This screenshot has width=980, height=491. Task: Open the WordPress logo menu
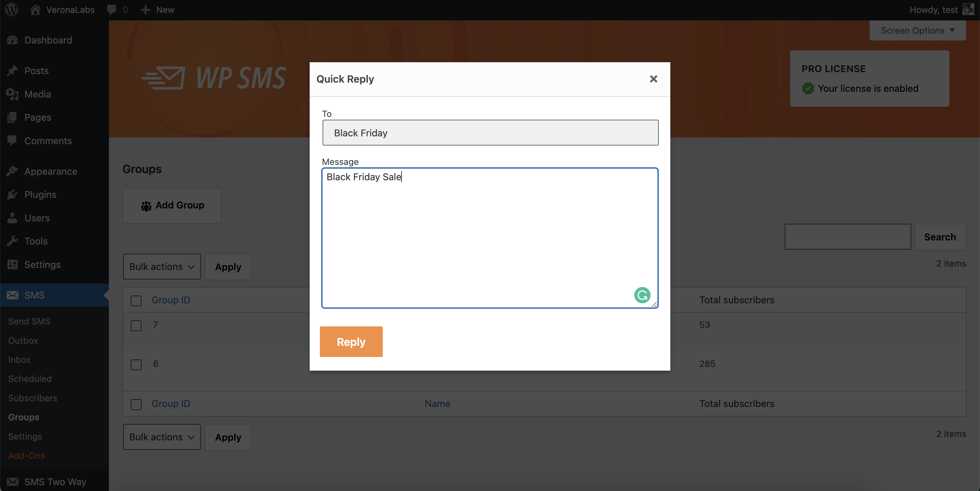pos(12,10)
